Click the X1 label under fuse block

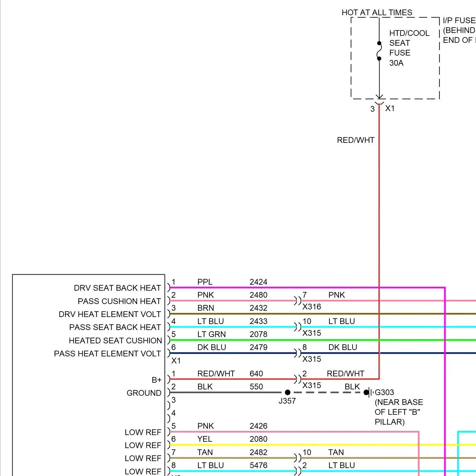click(390, 108)
